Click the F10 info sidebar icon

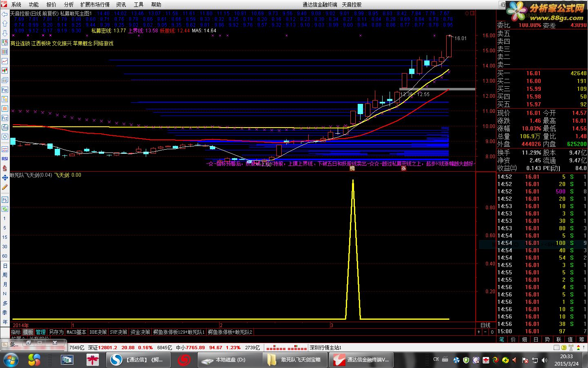[x=5, y=90]
